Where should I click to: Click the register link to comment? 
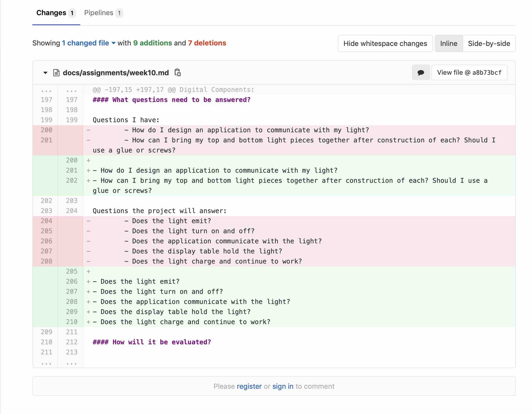tap(249, 386)
